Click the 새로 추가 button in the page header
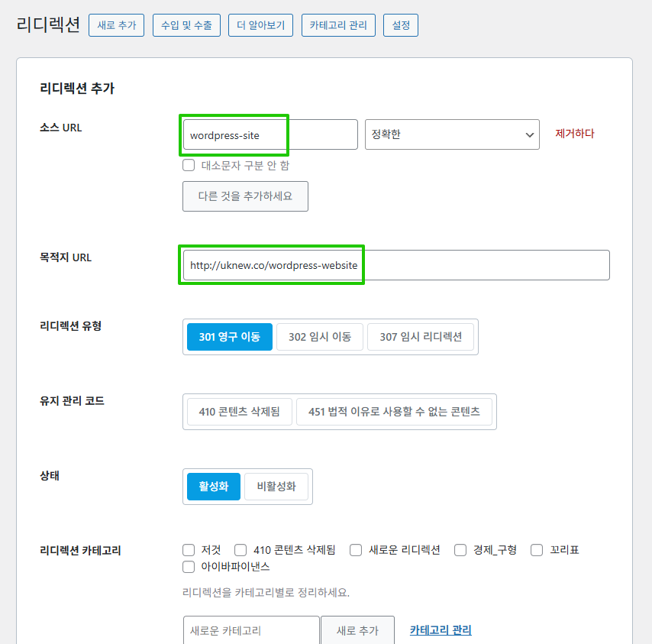 (x=116, y=25)
